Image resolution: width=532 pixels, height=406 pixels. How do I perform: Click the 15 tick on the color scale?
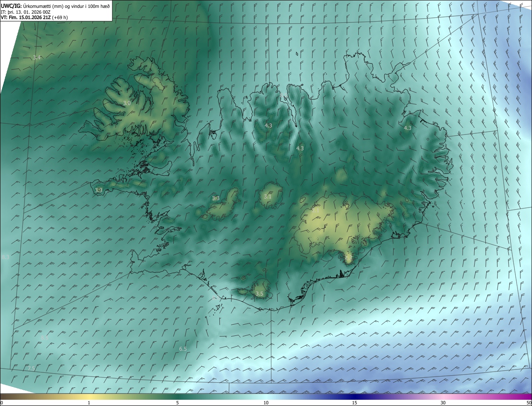[355, 403]
